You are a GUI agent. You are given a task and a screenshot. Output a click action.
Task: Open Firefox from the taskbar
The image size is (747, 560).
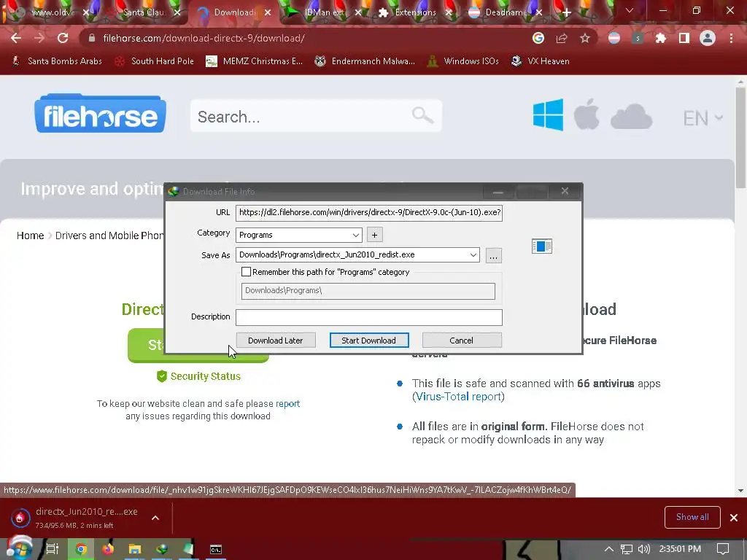108,550
